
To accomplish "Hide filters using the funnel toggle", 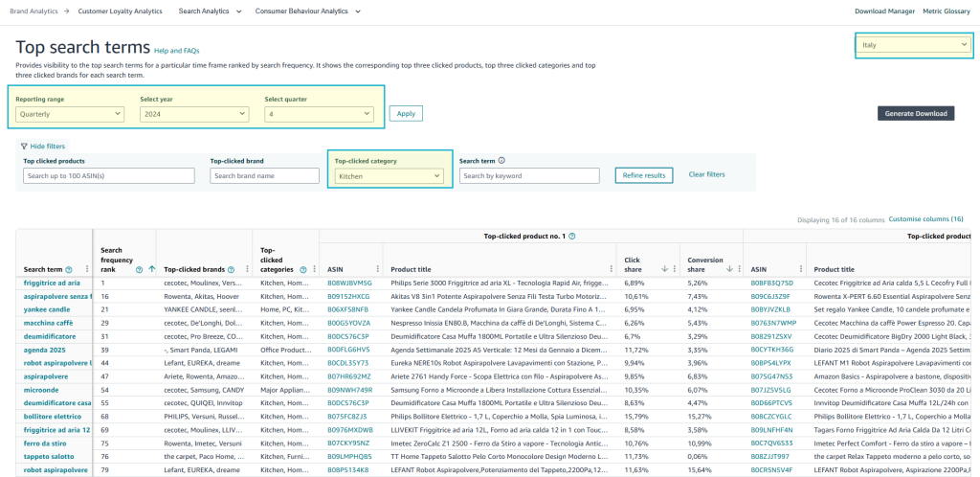I will pos(41,146).
